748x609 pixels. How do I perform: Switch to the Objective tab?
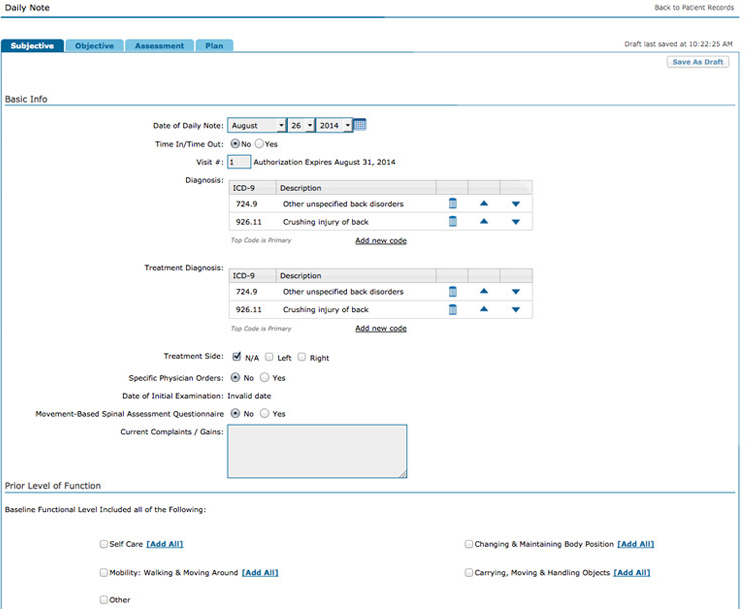coord(94,46)
